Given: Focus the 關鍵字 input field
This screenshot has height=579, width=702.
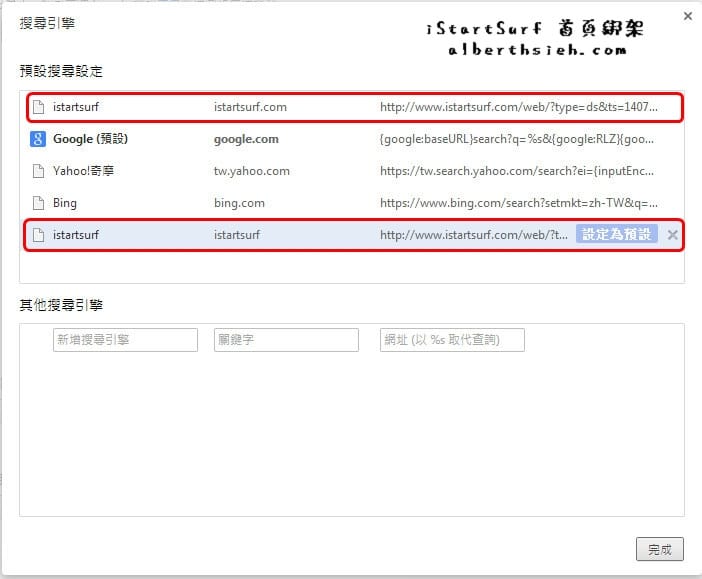Looking at the screenshot, I should point(287,340).
